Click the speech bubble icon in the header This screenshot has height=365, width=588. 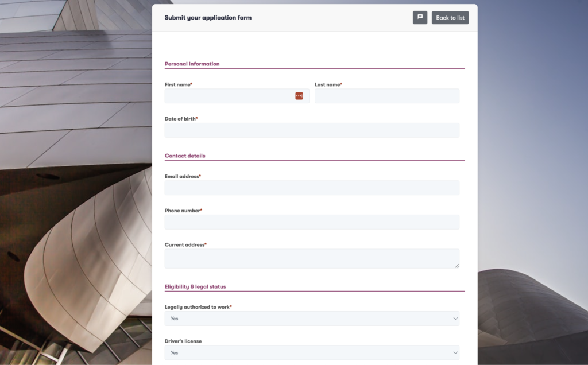point(420,17)
